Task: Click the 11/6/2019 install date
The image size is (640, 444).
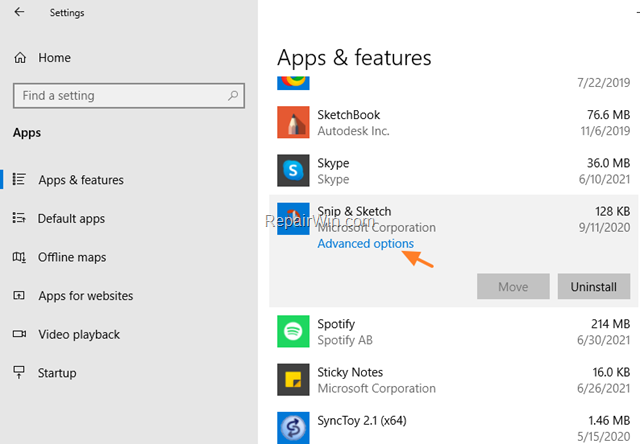Action: pos(605,131)
